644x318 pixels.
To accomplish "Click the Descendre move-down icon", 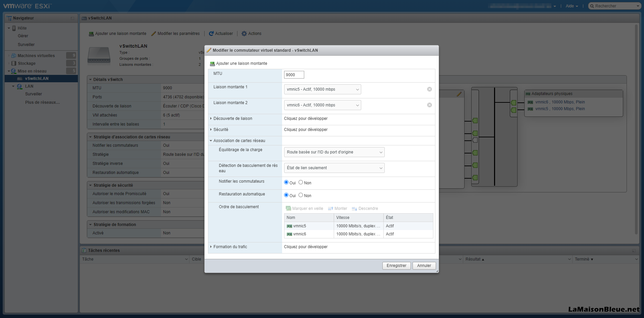I will [354, 209].
